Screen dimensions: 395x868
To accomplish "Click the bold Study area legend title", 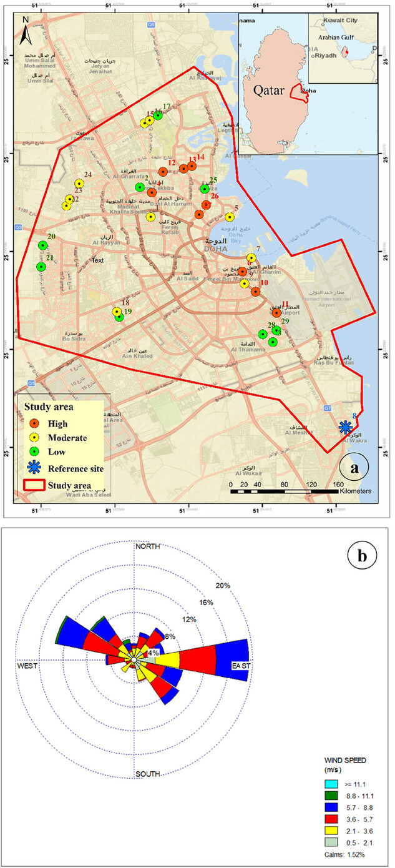I will pyautogui.click(x=49, y=407).
